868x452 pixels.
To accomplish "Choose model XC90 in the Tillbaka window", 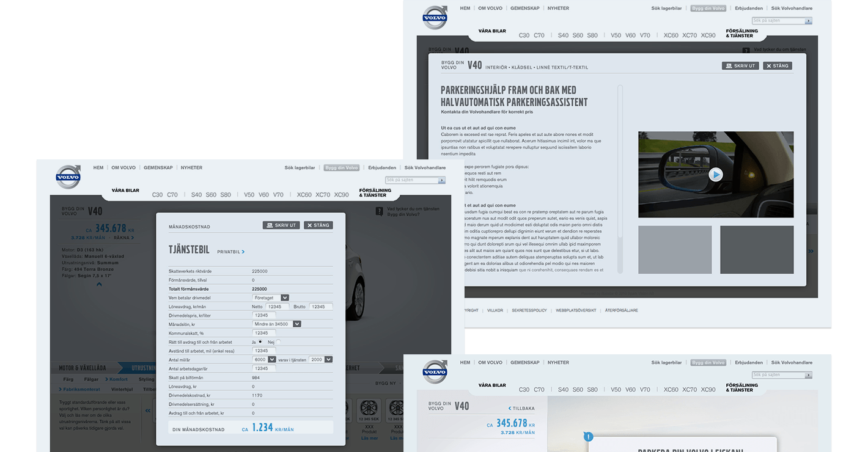I will pyautogui.click(x=708, y=390).
